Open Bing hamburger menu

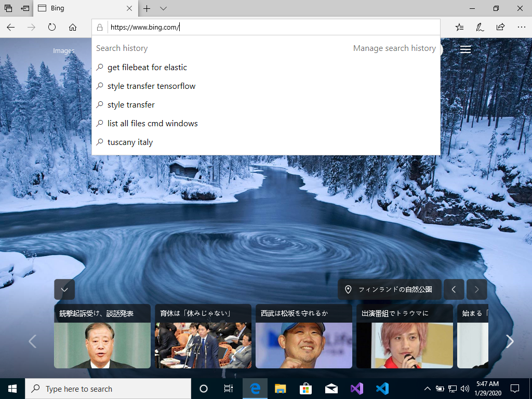click(x=465, y=49)
